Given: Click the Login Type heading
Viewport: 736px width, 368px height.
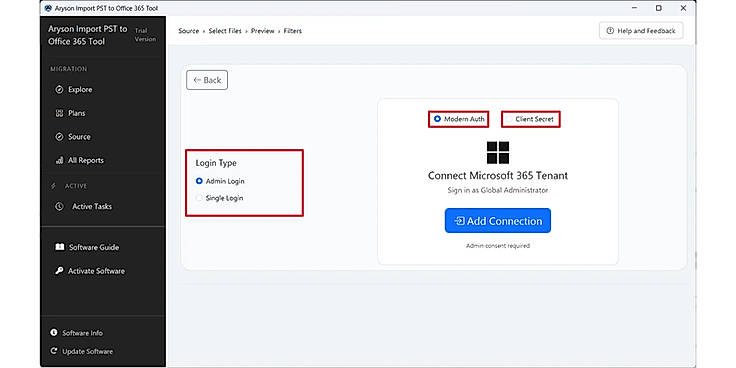Looking at the screenshot, I should [216, 163].
